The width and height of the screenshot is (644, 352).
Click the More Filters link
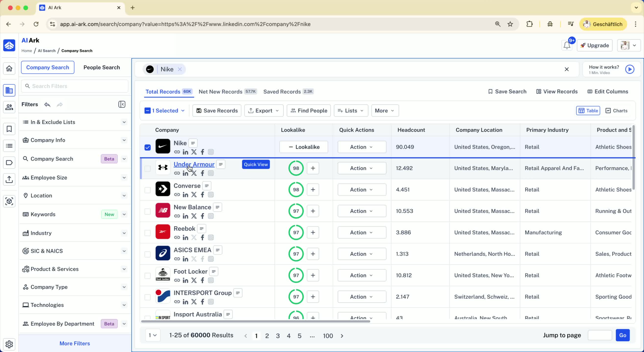[x=74, y=343]
